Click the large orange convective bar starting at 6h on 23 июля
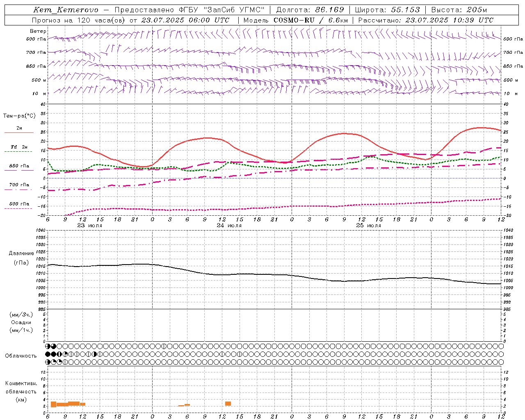Screen dimensions: 525x420 53,404
